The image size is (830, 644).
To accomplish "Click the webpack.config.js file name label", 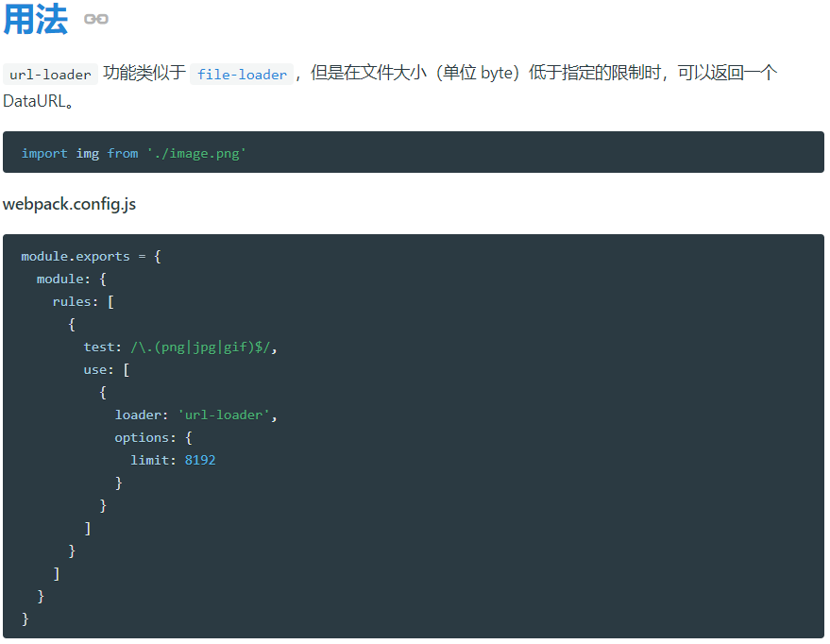I will tap(69, 204).
